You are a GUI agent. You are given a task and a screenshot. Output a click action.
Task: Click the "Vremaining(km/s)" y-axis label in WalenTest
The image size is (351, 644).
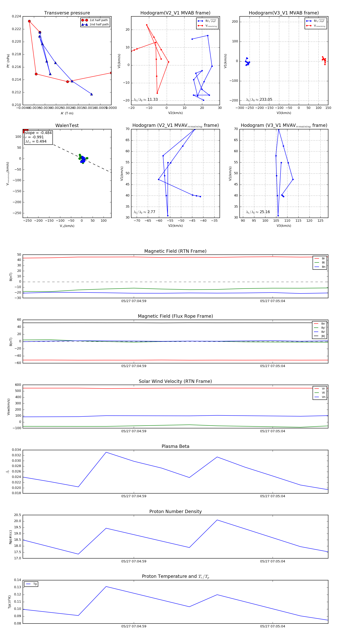coord(8,173)
